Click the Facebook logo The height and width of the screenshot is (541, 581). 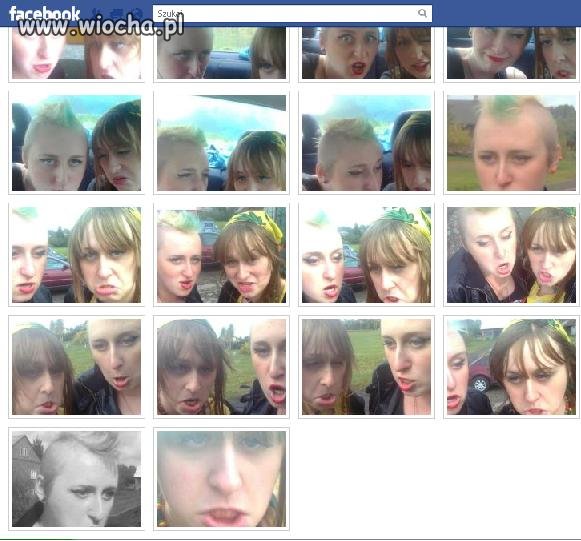(44, 14)
